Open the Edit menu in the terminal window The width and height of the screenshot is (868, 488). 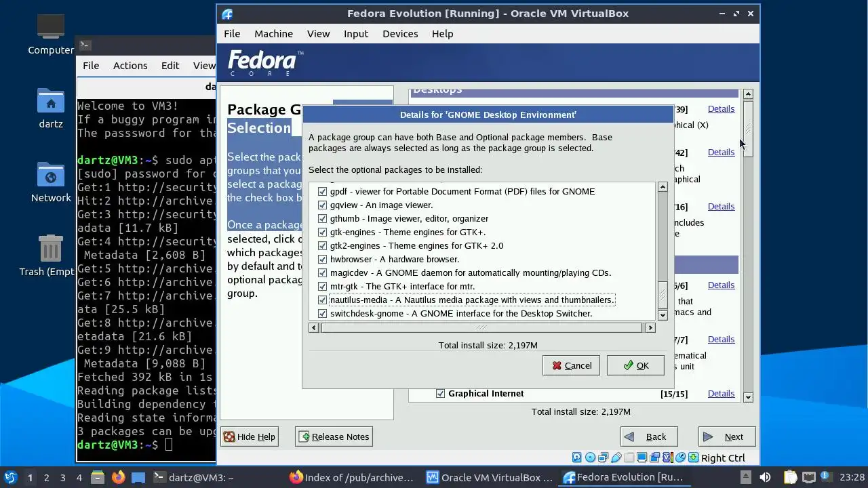point(170,65)
